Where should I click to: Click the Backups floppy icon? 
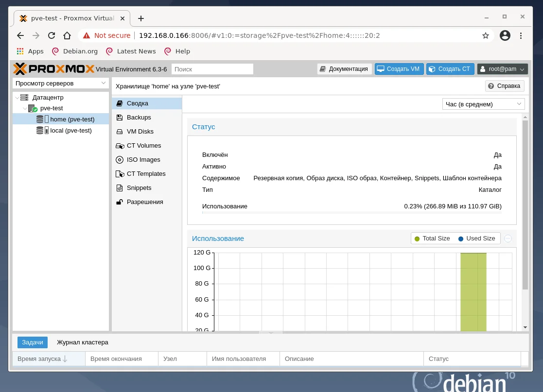coord(120,117)
